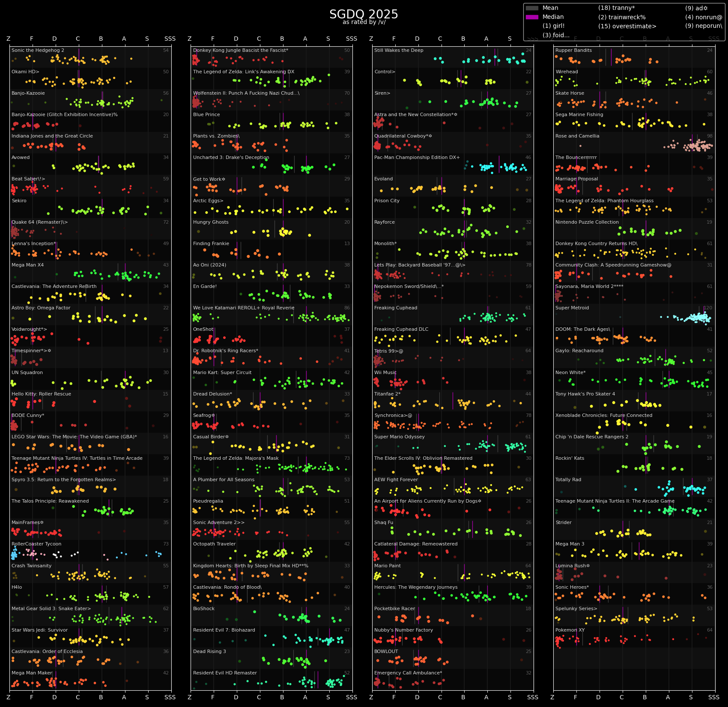The height and width of the screenshot is (707, 728).
Task: Select the subtitle 'as rated by /v/'
Action: click(364, 22)
